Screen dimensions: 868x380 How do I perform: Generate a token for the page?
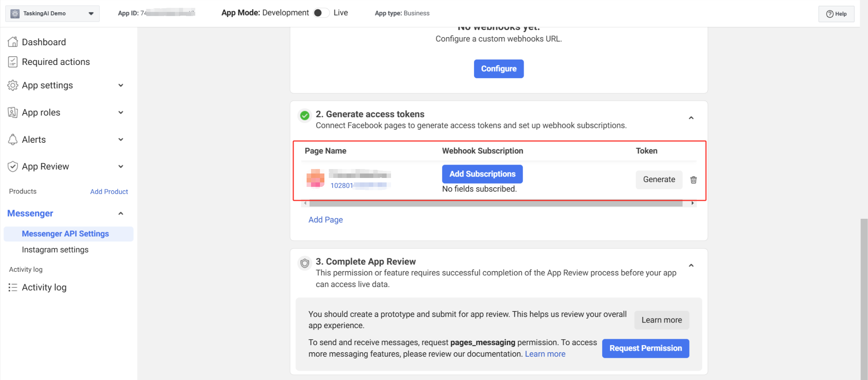tap(659, 179)
